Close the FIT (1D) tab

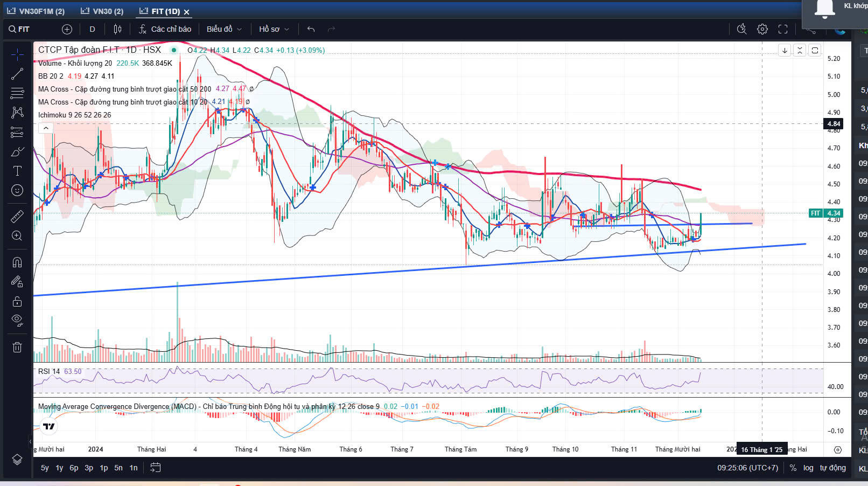(186, 12)
